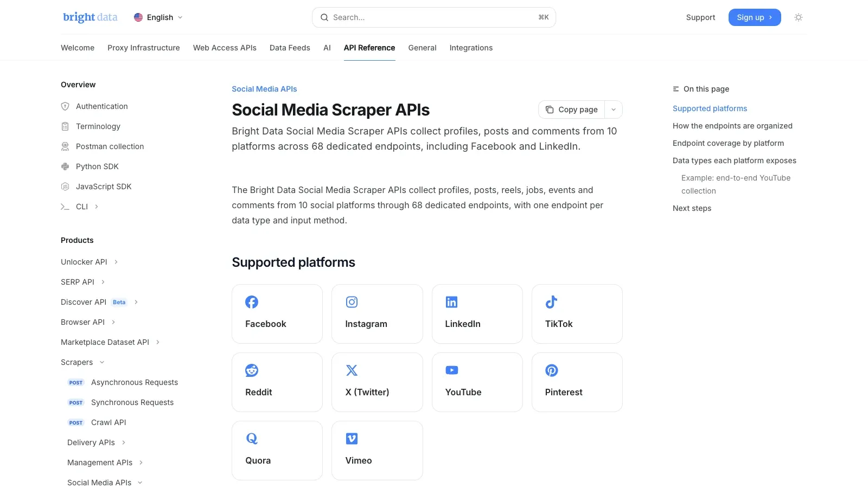Viewport: 868px width, 488px height.
Task: Click the On this page list icon
Action: [x=676, y=89]
